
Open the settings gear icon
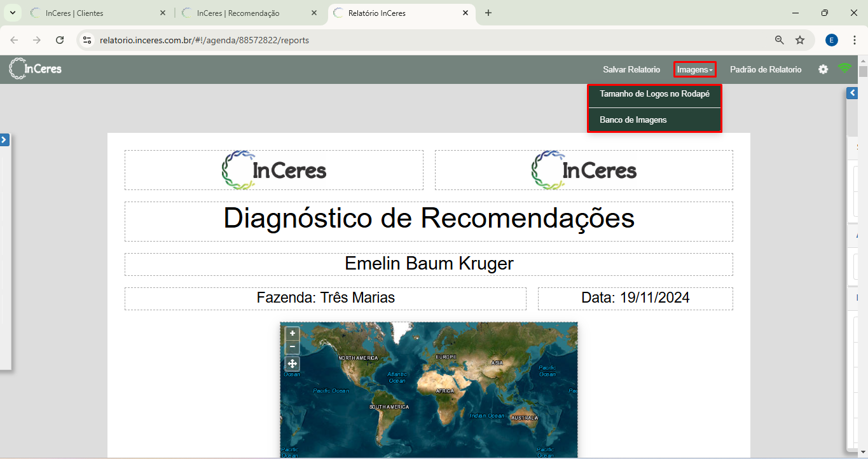click(823, 69)
